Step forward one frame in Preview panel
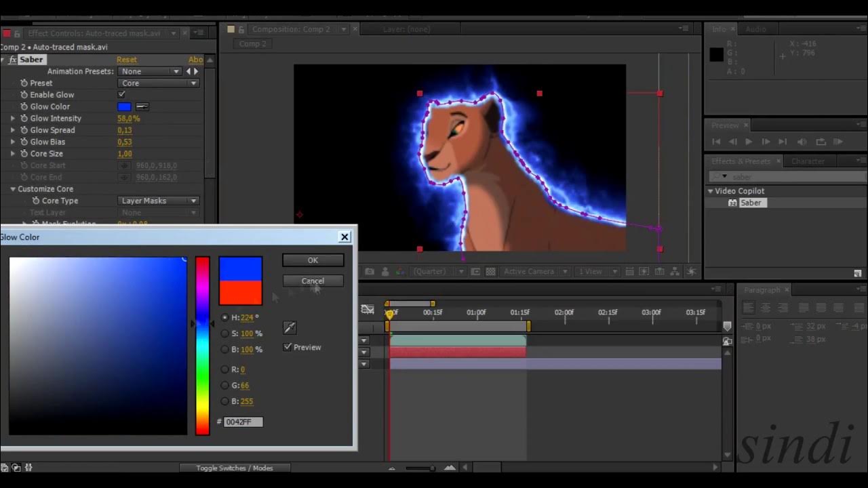Viewport: 868px width, 488px height. [x=766, y=142]
